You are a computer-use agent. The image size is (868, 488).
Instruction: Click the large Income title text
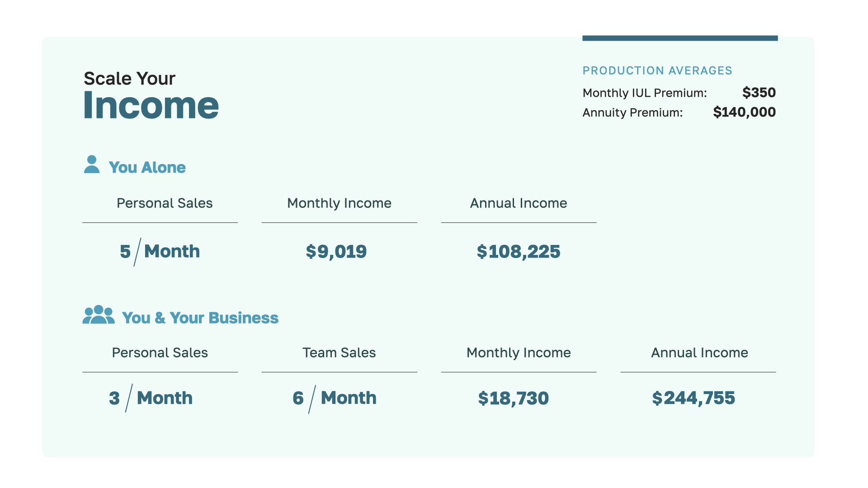(x=151, y=105)
